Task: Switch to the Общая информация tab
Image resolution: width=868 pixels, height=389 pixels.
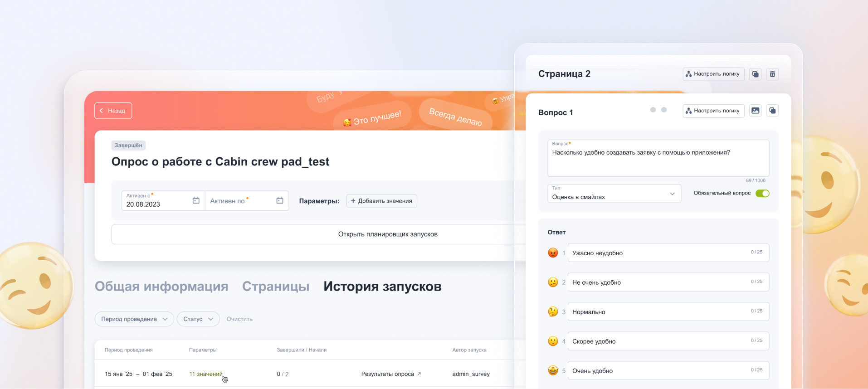Action: (x=161, y=287)
